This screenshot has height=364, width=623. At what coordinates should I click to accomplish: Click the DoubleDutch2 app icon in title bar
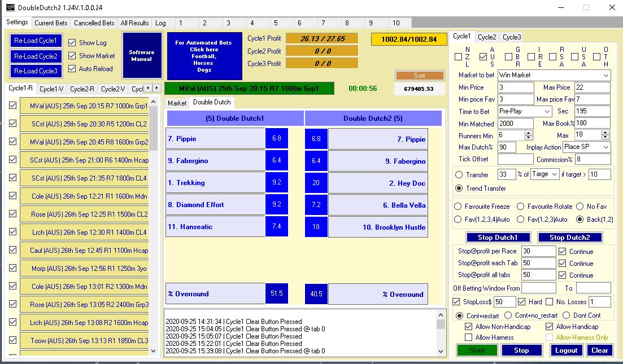[x=10, y=7]
